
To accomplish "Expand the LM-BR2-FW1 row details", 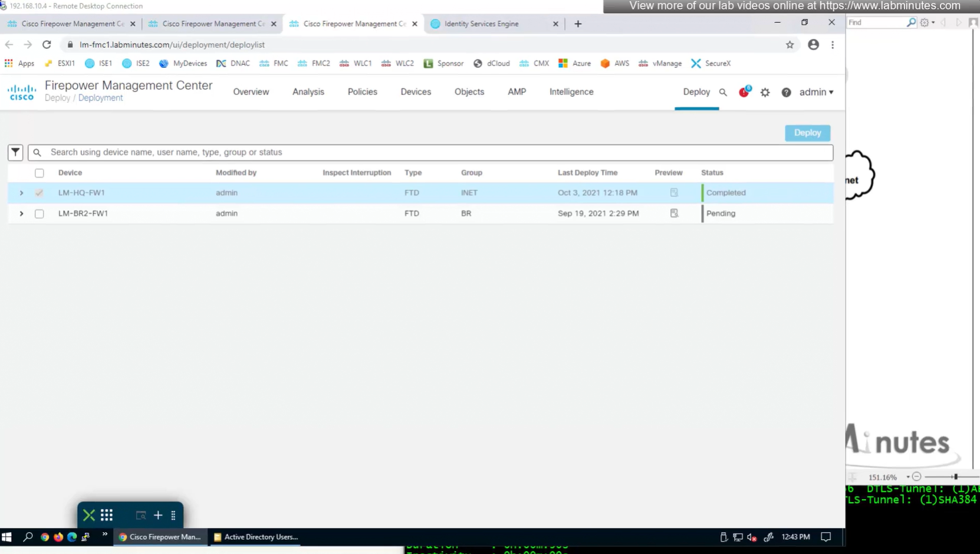I will [21, 214].
